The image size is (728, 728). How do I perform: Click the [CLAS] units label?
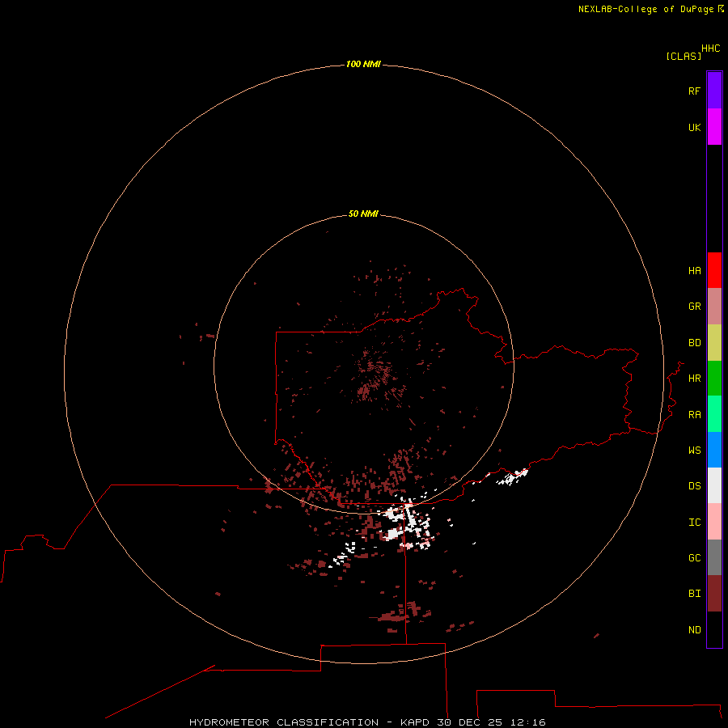684,56
